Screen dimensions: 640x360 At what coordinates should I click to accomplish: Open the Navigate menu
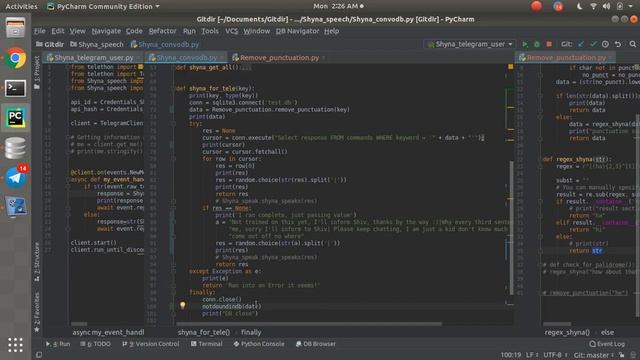106,31
